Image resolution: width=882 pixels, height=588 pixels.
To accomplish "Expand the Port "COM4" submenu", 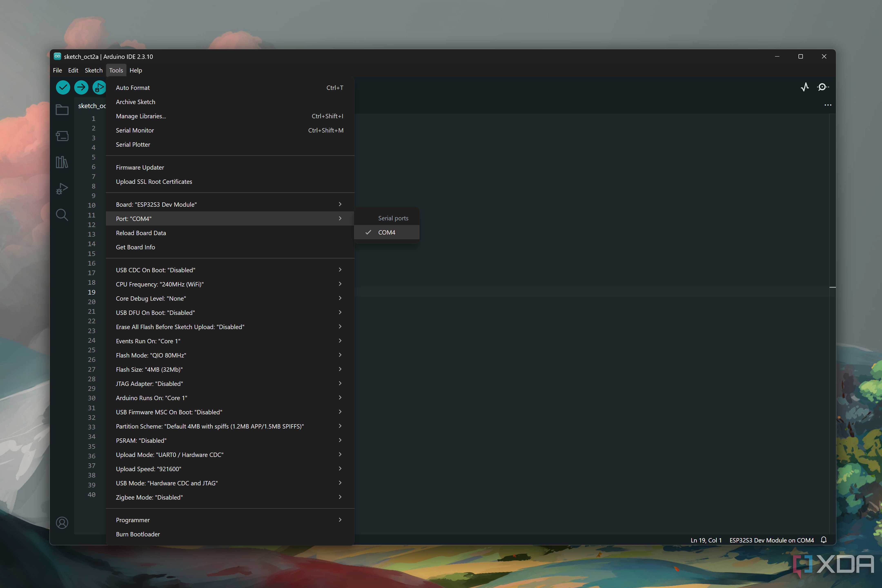I will [230, 219].
